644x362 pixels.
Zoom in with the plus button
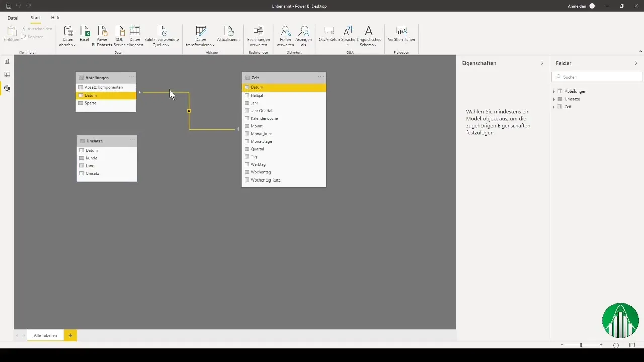[x=601, y=345]
